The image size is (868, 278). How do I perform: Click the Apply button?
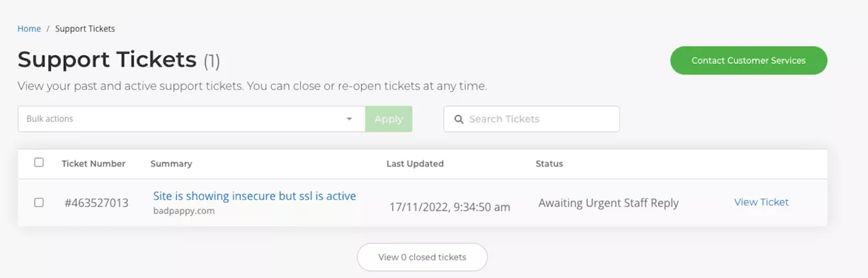389,119
